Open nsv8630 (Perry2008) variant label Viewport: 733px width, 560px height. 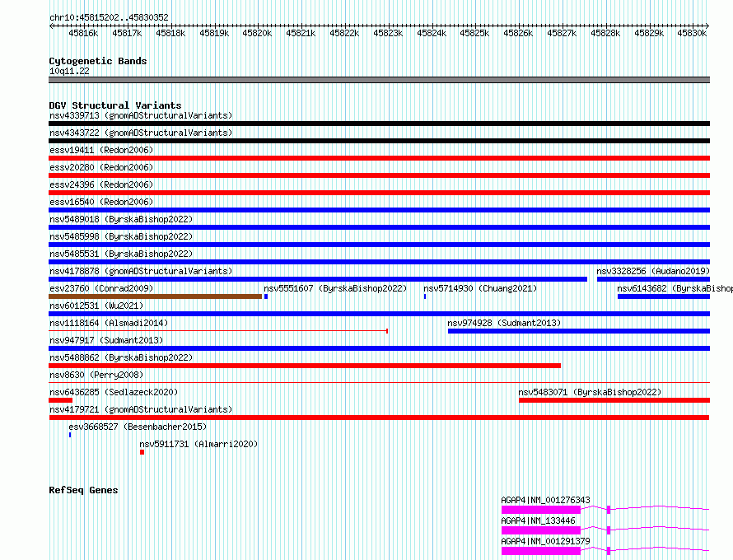(x=96, y=375)
